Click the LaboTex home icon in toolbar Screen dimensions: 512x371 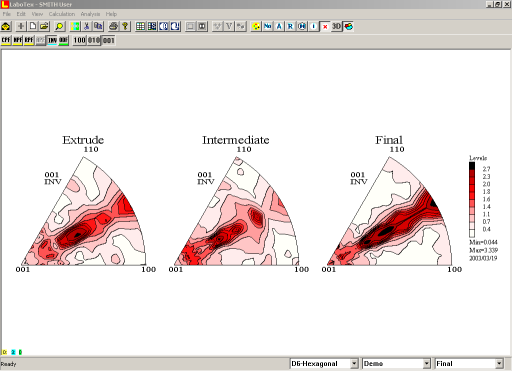pos(6,26)
